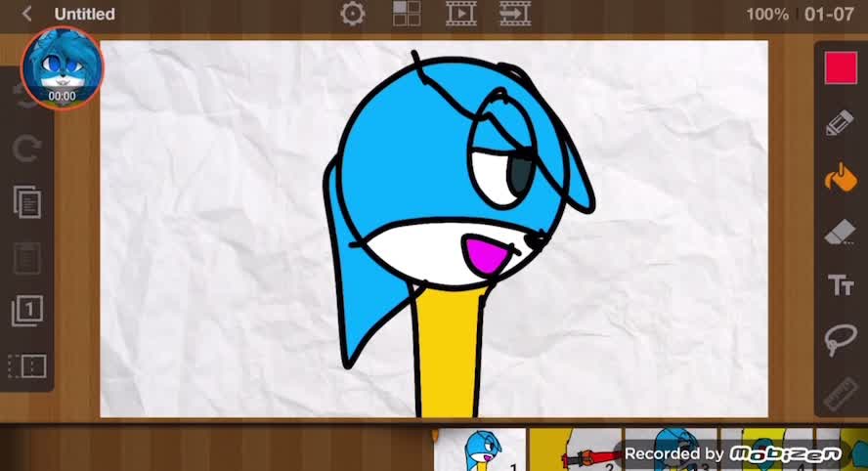
Task: Select the pencil drawing tool
Action: pos(840,122)
